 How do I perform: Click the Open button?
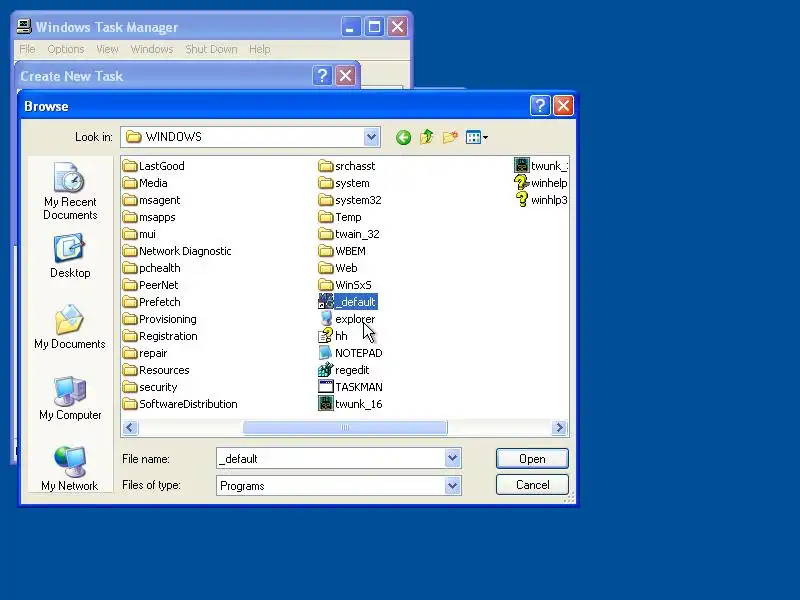(x=532, y=459)
